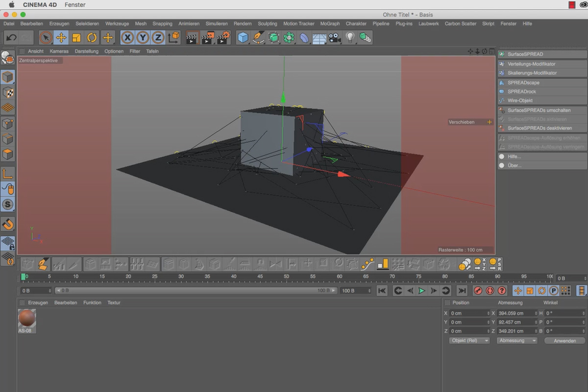Toggle the X axis lock
This screenshot has width=588, height=392.
[127, 37]
